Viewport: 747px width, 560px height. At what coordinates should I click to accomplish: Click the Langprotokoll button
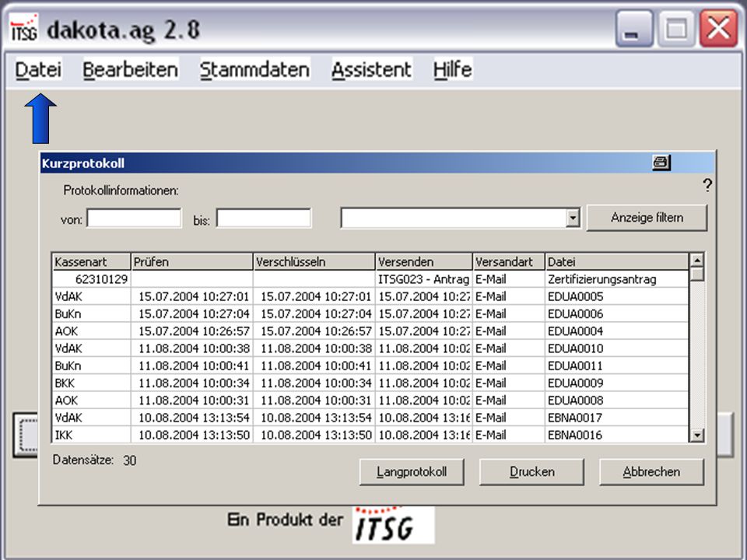[x=412, y=472]
